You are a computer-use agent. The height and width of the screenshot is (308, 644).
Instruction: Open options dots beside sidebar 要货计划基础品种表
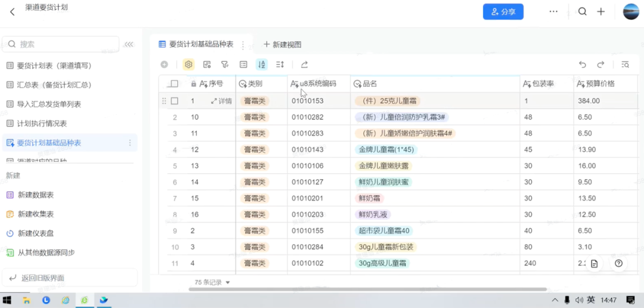(x=130, y=143)
